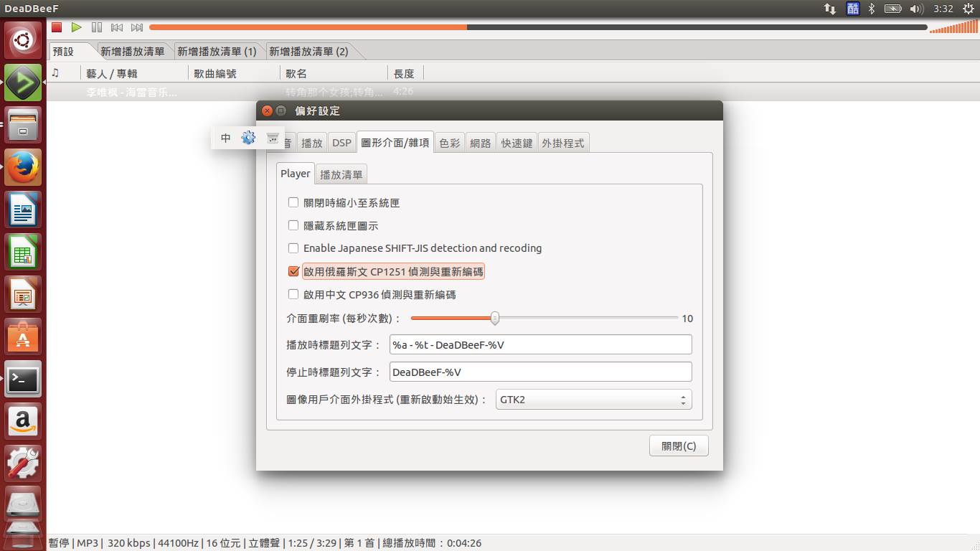Adjust the volume bar in toolbar
This screenshot has height=551, width=980.
click(953, 27)
